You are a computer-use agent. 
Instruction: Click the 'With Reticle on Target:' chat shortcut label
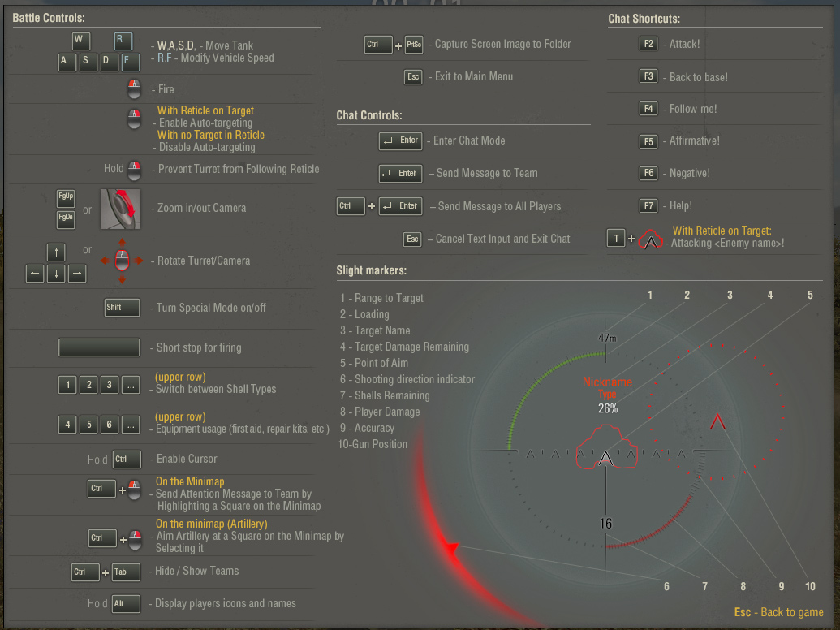[722, 231]
